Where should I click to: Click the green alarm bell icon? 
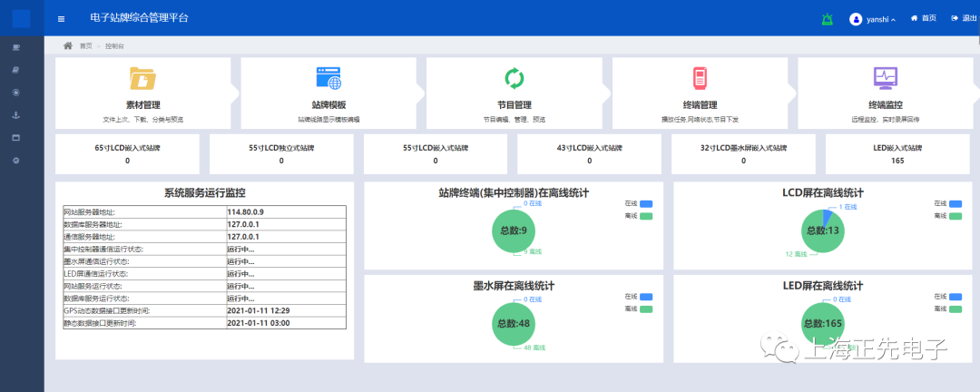point(827,19)
